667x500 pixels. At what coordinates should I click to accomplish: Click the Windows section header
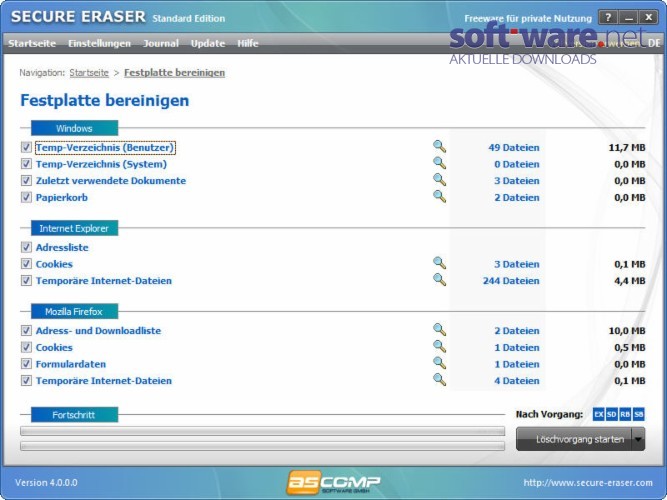[74, 128]
